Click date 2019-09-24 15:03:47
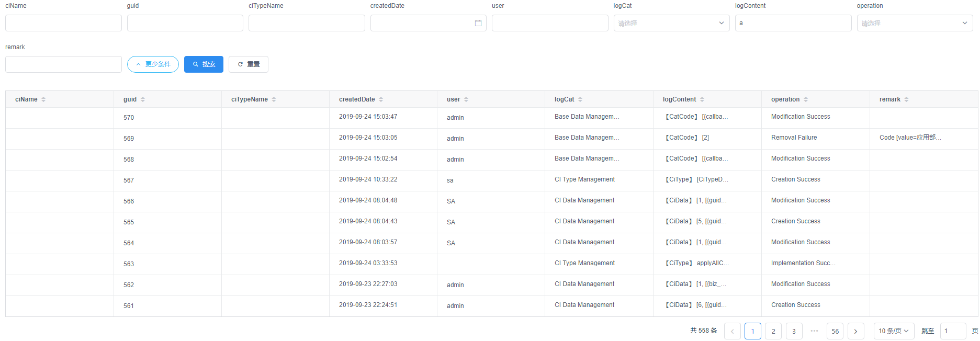This screenshot has width=980, height=341. (368, 117)
